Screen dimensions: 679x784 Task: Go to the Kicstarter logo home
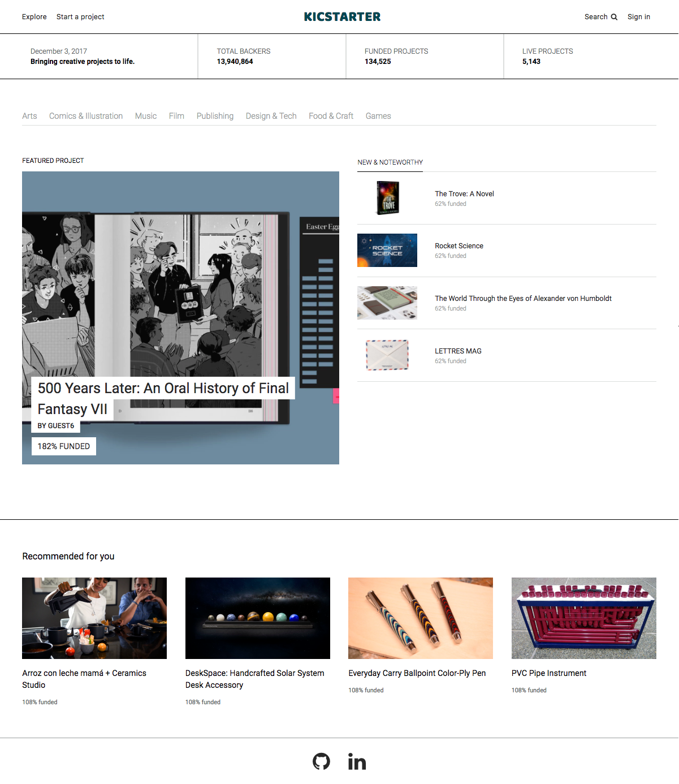pyautogui.click(x=342, y=17)
